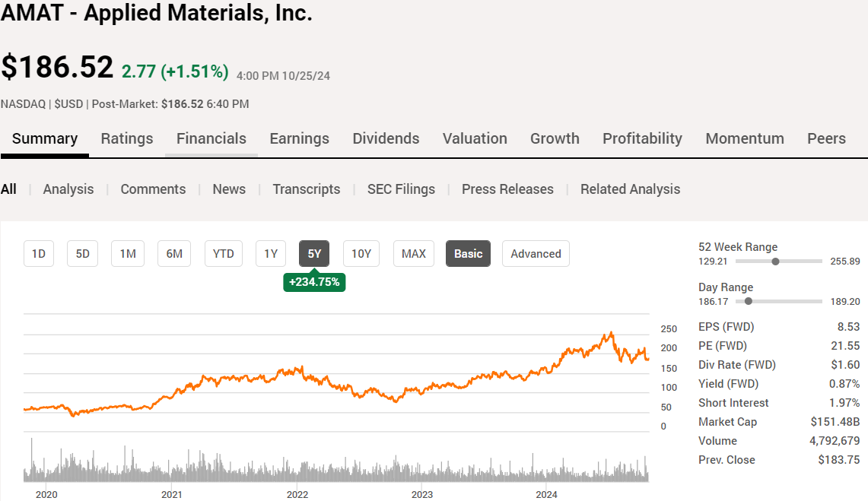Image resolution: width=868 pixels, height=501 pixels.
Task: Click the 52 Week Range slider marker
Action: (775, 262)
